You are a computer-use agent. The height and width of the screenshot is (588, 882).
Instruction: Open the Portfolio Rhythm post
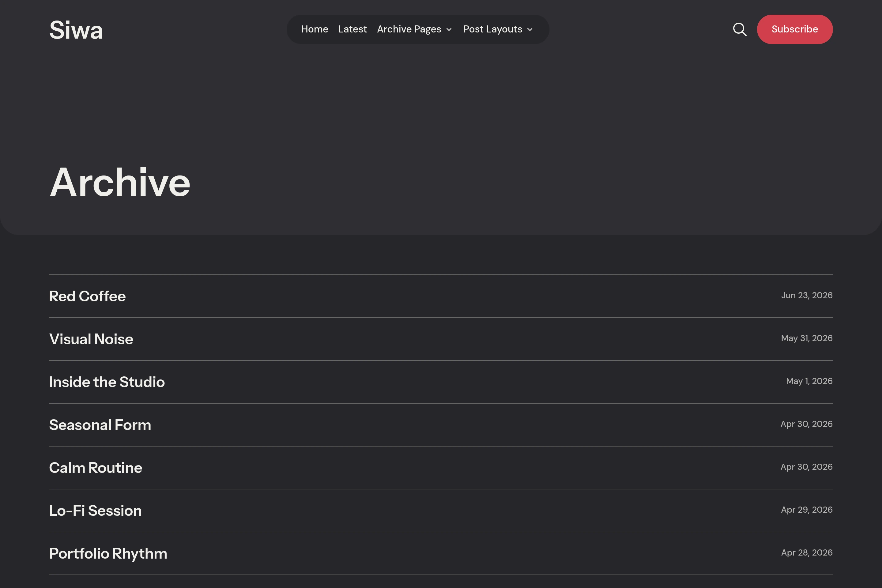click(x=108, y=553)
